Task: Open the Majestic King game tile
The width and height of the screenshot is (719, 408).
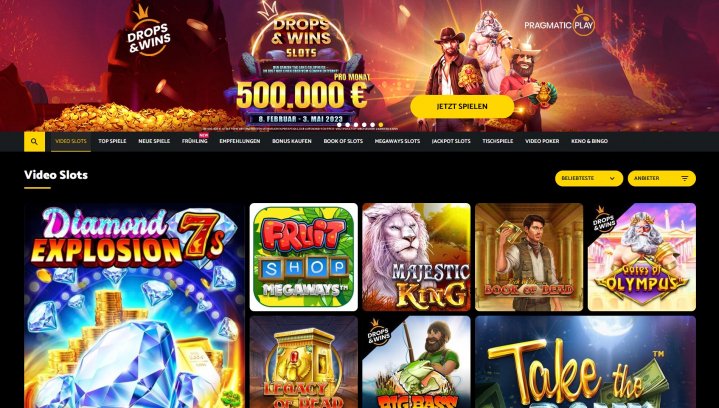Action: [x=416, y=257]
